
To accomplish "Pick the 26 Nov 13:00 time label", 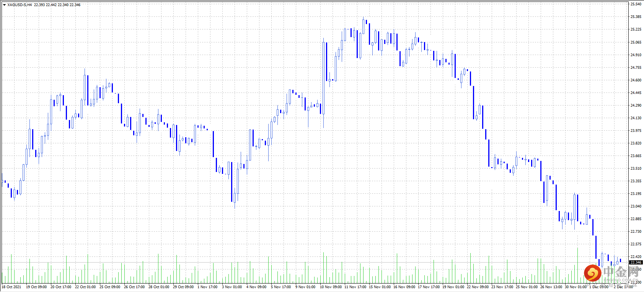I will click(x=551, y=287).
